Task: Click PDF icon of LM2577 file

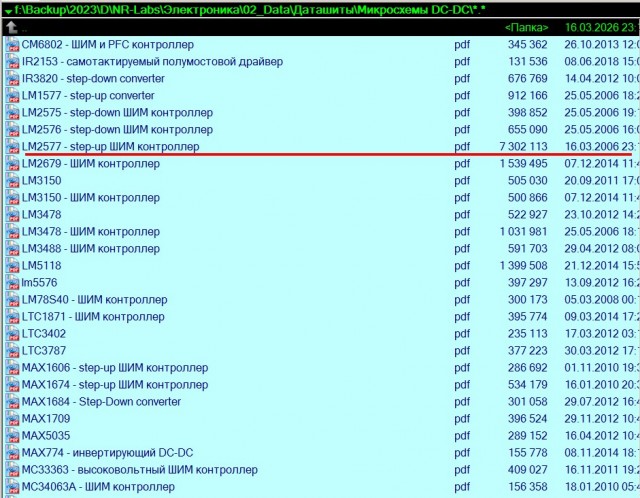Action: pos(13,147)
